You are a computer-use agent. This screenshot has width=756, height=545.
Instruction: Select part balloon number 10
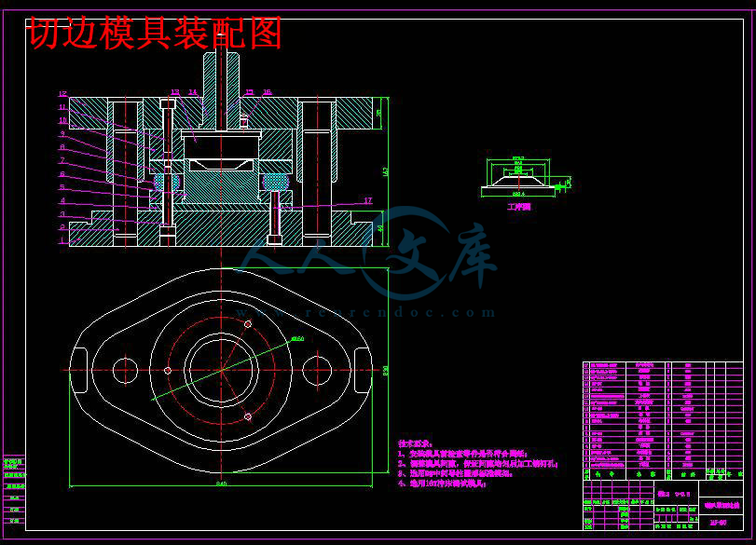62,120
